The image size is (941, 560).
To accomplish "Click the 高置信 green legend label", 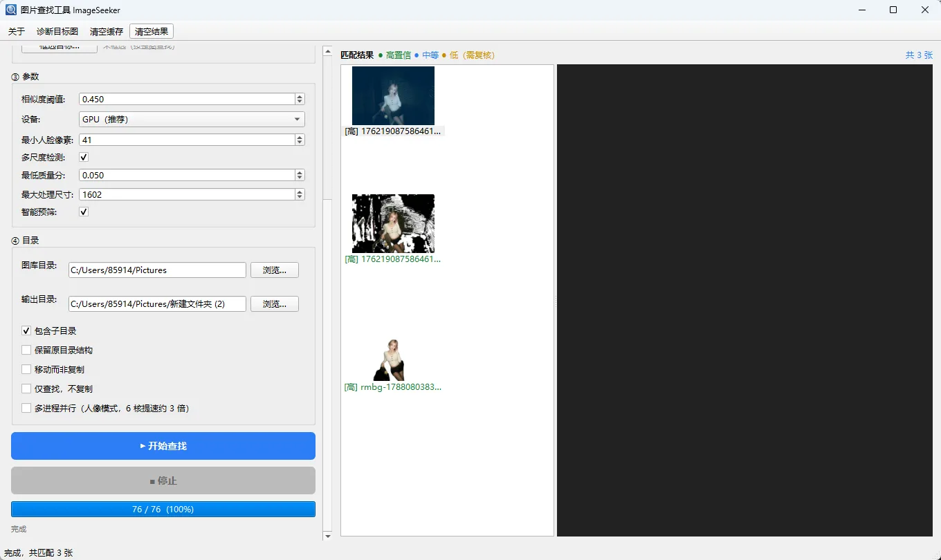I will tap(399, 55).
